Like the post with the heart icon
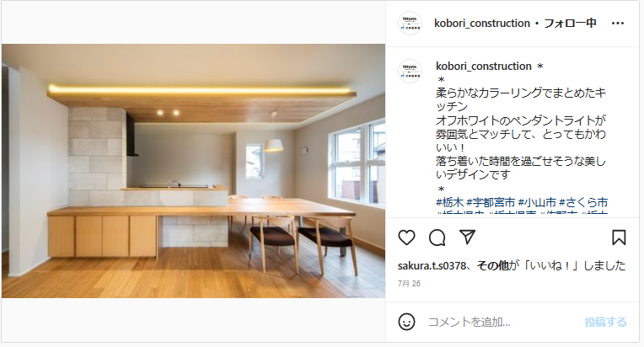This screenshot has width=644, height=347. [x=406, y=238]
